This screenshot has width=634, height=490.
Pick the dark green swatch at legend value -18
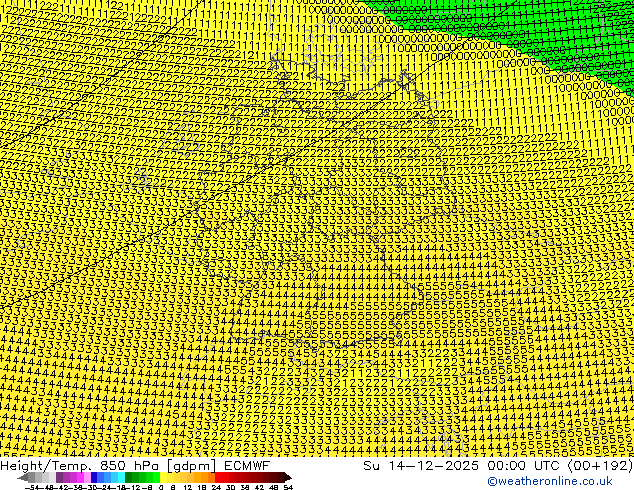point(129,477)
